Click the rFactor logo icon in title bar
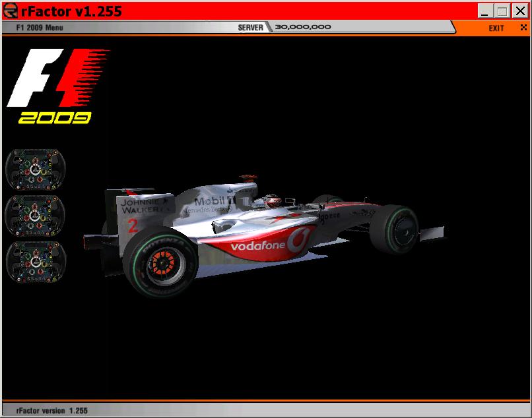Screen dimensions: 532x418 click(x=10, y=11)
